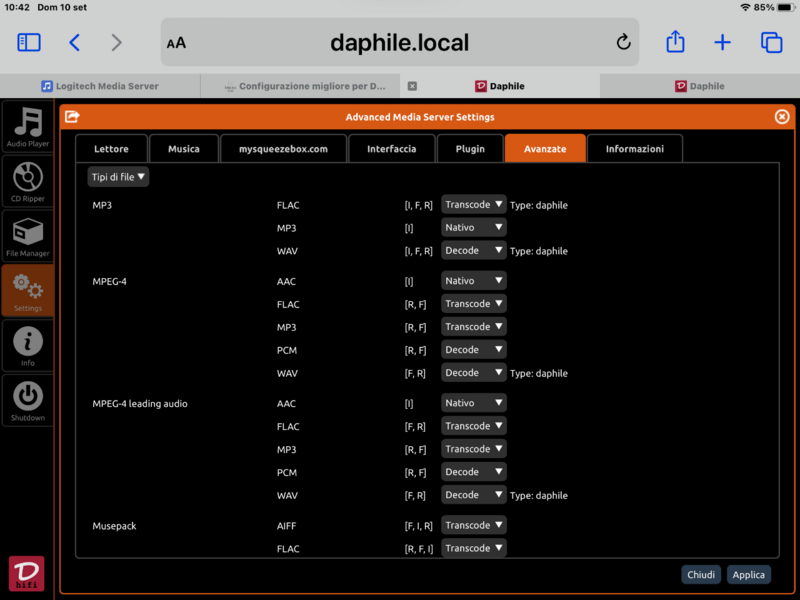Open the File Manager icon
This screenshot has width=800, height=600.
click(28, 236)
